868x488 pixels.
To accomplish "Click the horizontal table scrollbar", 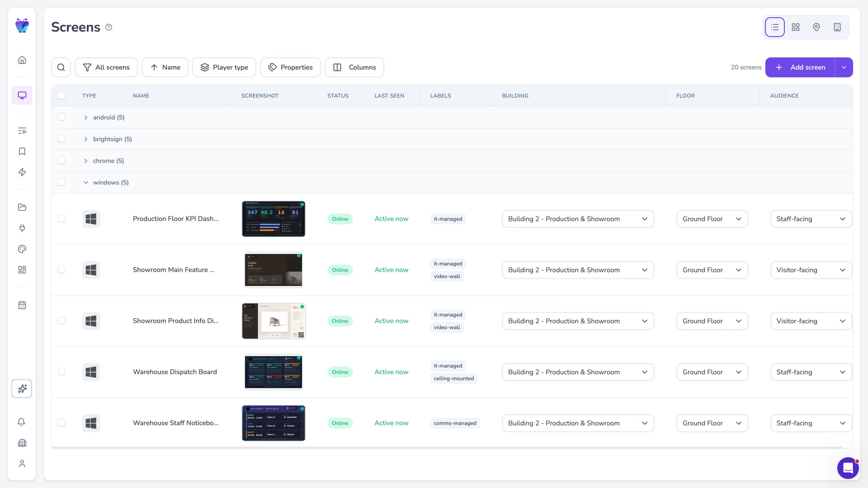I will coord(447,448).
